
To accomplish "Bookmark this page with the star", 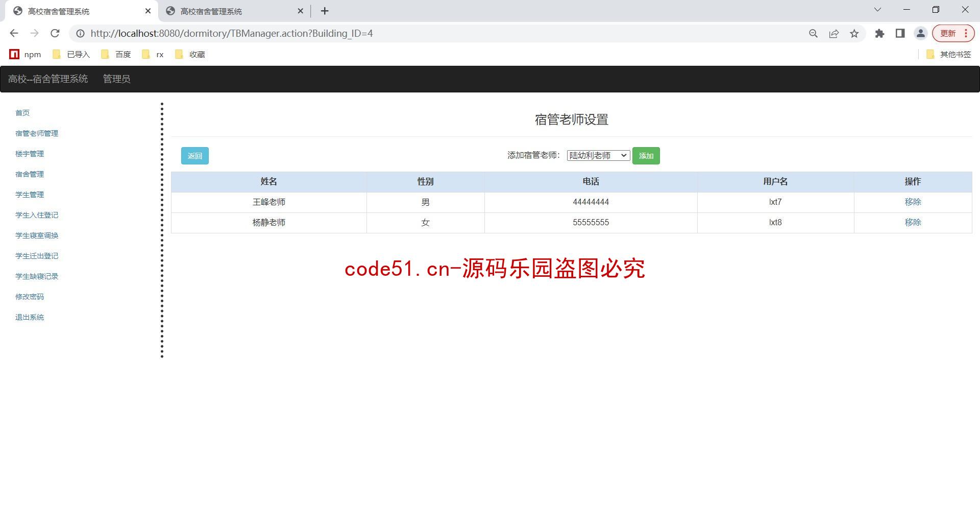I will pos(854,33).
